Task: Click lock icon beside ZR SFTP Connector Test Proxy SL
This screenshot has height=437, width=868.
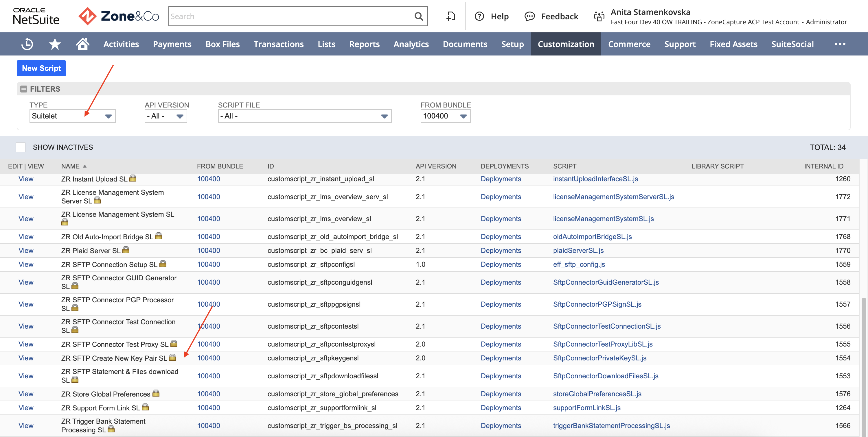Action: point(174,344)
